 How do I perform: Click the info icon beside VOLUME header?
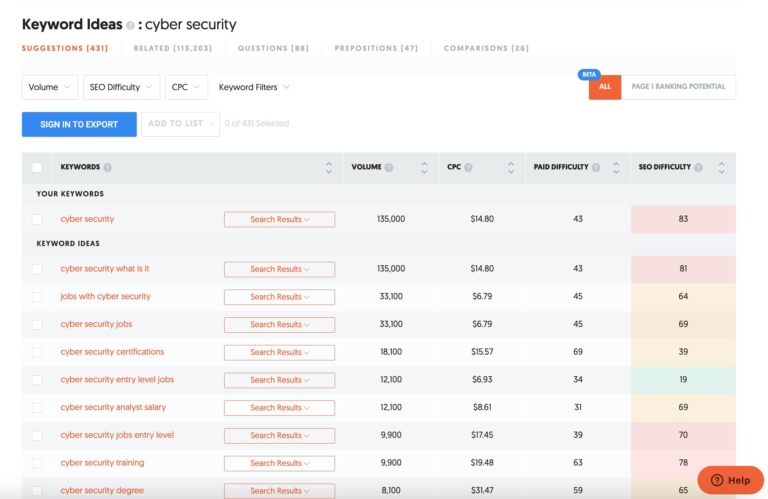click(389, 168)
